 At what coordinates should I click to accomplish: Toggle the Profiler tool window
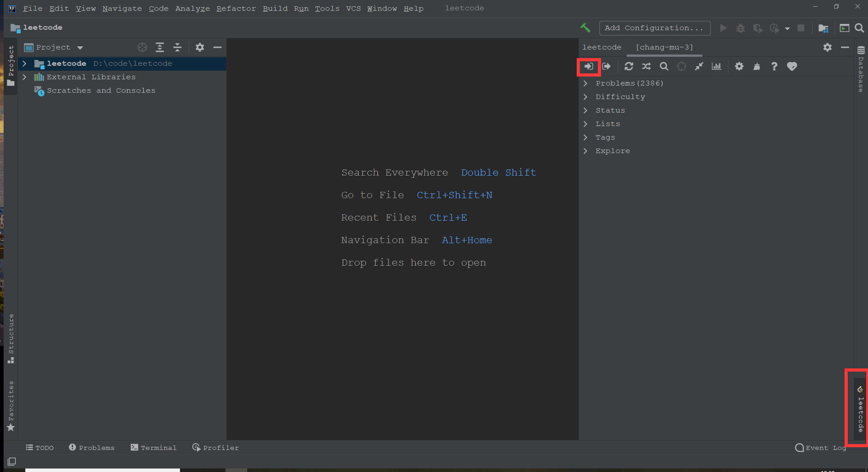pos(216,448)
